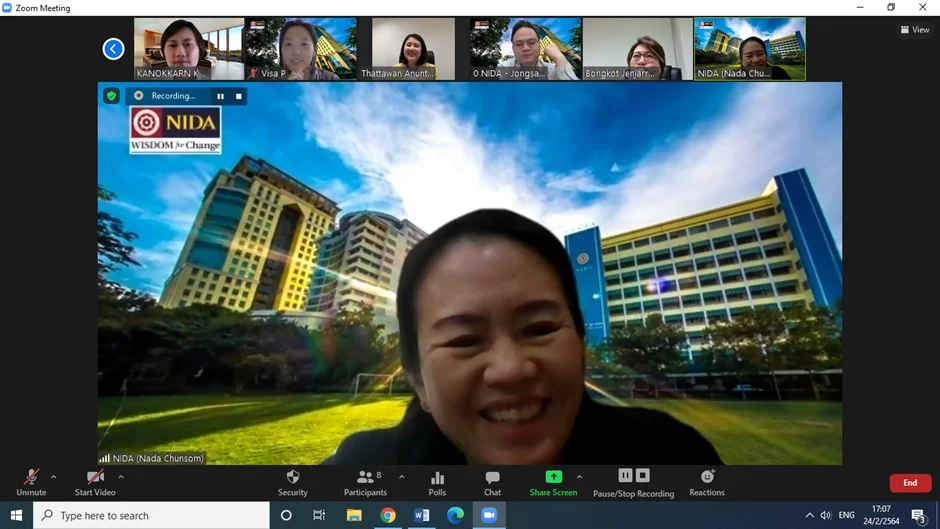Open File Explorer from taskbar
This screenshot has width=940, height=529.
pyautogui.click(x=354, y=515)
